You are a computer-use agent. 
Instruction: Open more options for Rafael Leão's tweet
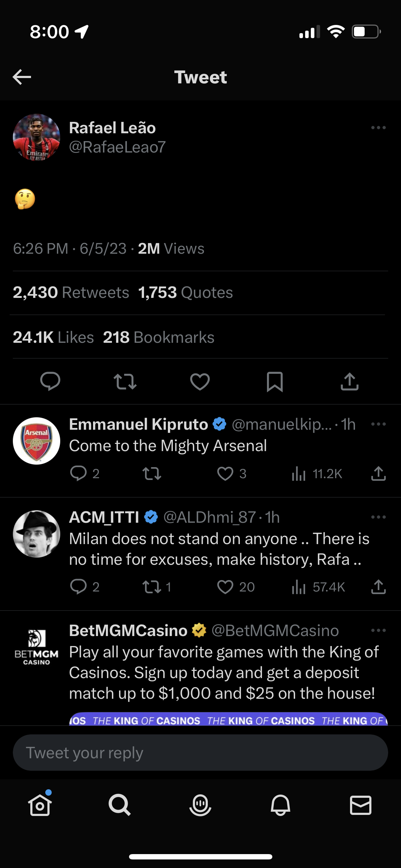click(378, 128)
